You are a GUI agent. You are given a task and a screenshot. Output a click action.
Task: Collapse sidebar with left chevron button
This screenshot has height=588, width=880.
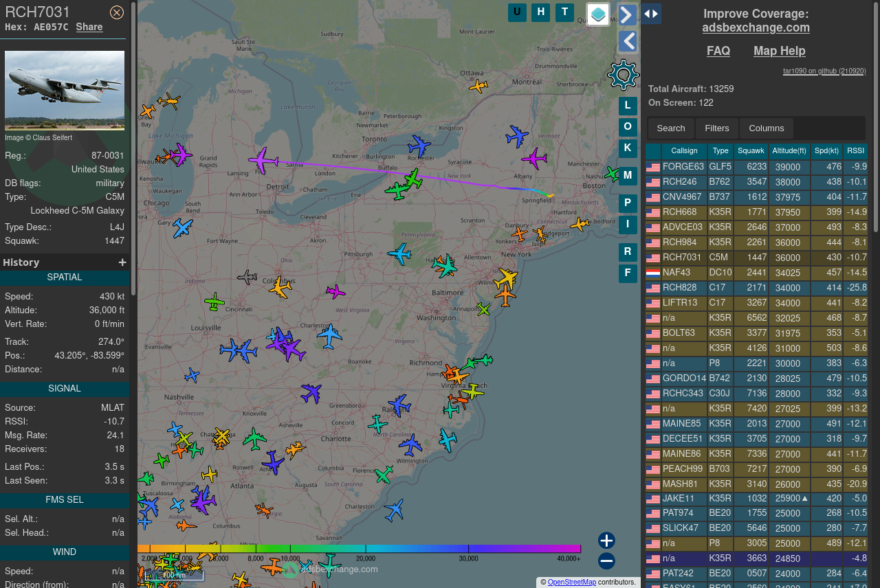point(627,42)
